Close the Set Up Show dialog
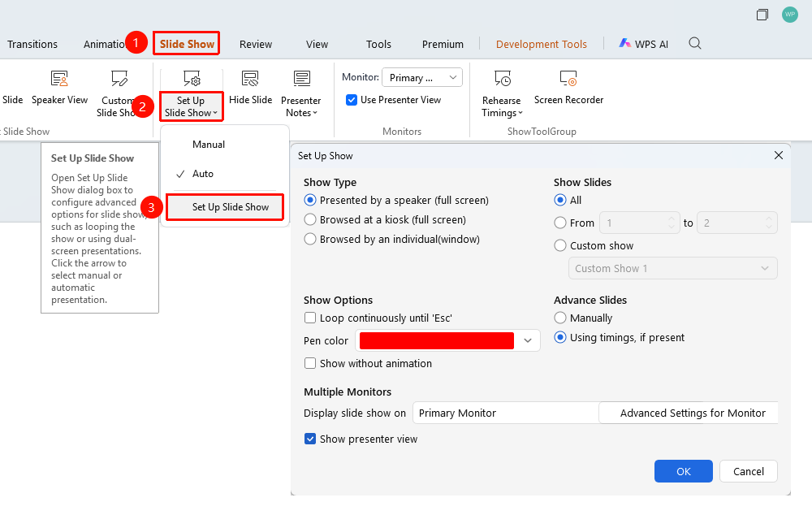This screenshot has height=515, width=812. (x=779, y=155)
